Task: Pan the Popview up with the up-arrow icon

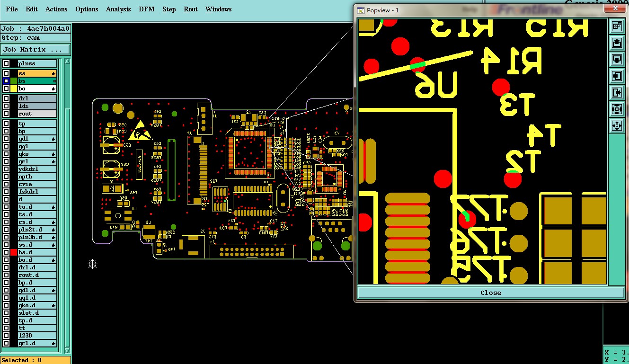Action: [617, 43]
